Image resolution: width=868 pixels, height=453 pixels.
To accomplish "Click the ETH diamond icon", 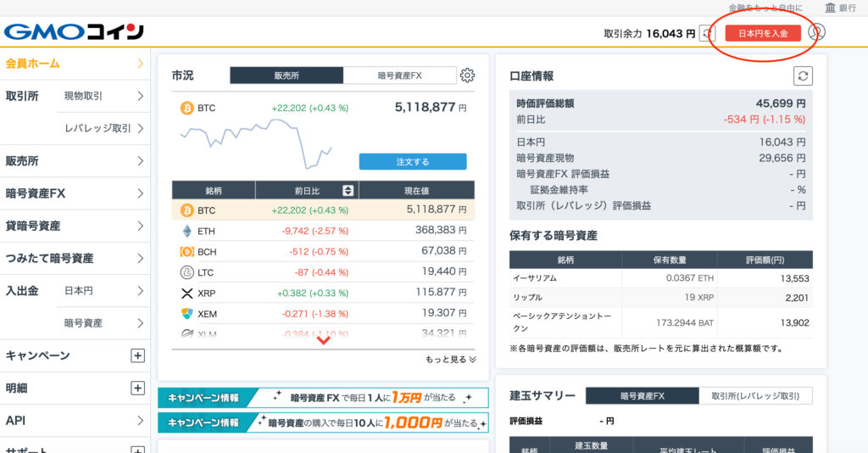I will point(187,231).
